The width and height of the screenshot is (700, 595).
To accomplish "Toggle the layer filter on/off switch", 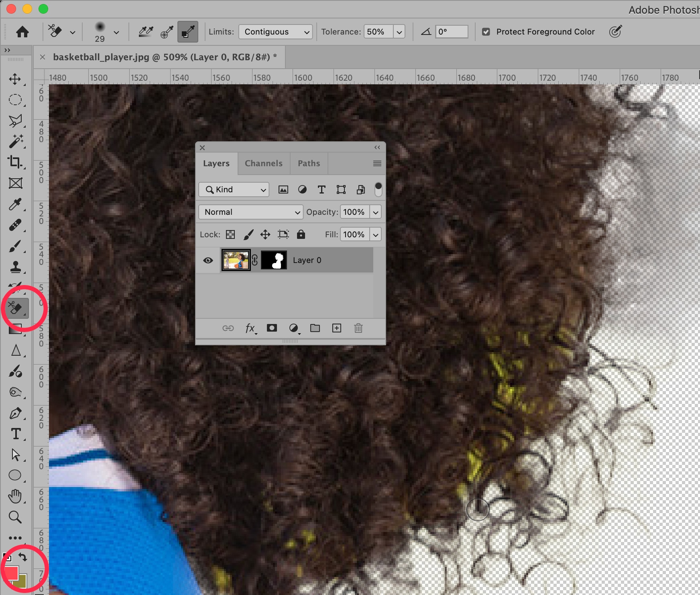I will pos(378,190).
